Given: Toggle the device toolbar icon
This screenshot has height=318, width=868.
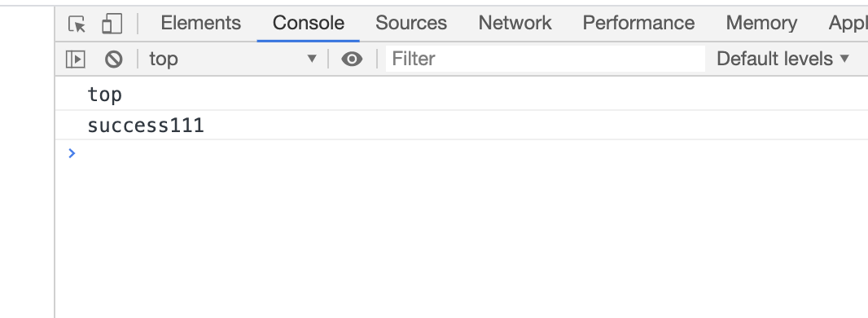Looking at the screenshot, I should [x=112, y=24].
